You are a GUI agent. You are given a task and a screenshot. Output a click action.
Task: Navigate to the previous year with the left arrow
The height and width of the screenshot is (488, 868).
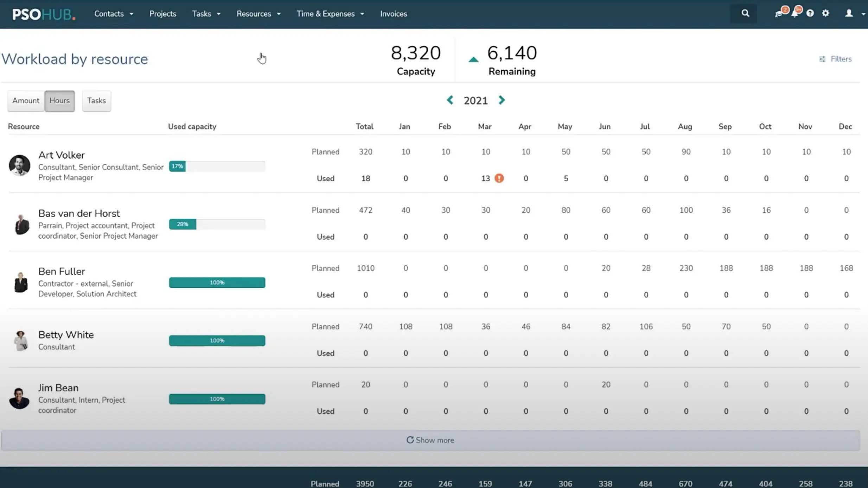(450, 100)
